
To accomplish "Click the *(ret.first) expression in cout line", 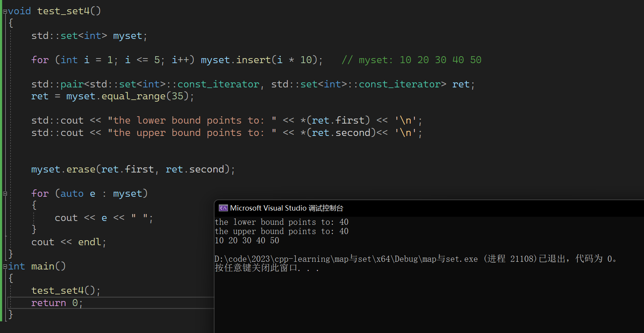I will (x=335, y=120).
